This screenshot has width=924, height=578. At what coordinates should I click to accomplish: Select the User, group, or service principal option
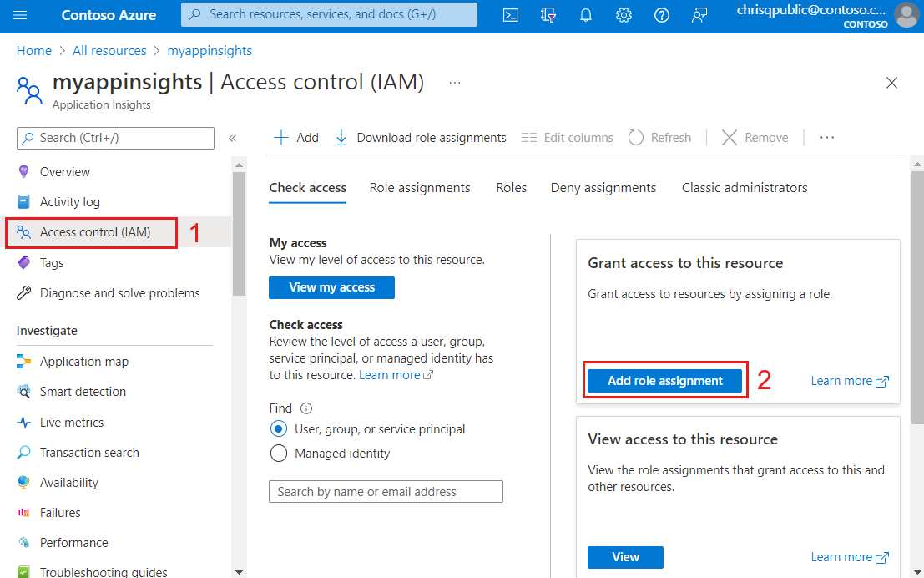click(277, 428)
